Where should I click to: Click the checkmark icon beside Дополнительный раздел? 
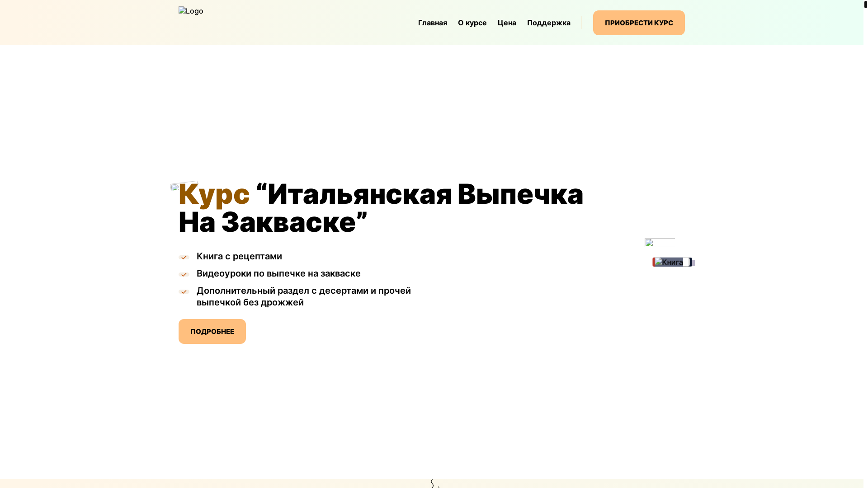pos(184,291)
